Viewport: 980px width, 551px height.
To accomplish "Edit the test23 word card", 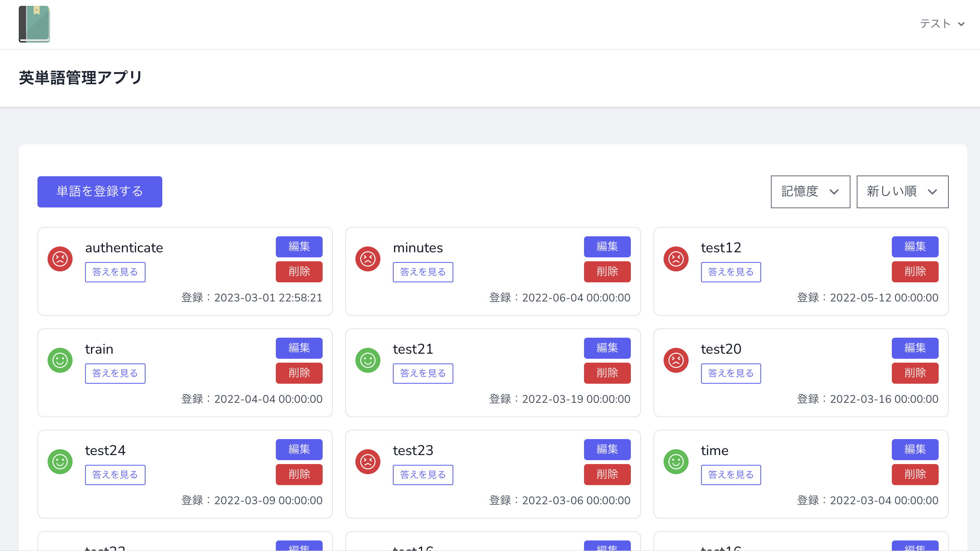I will (x=607, y=449).
